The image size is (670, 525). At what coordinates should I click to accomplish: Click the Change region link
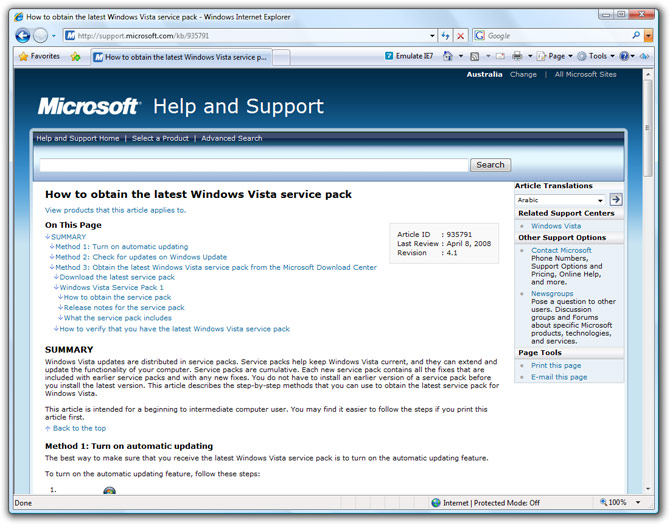coord(523,74)
